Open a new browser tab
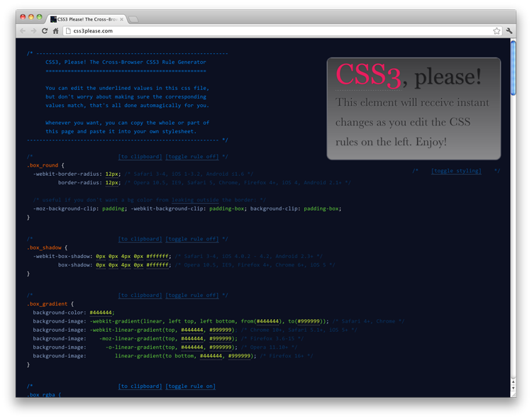The height and width of the screenshot is (419, 532). coord(133,19)
